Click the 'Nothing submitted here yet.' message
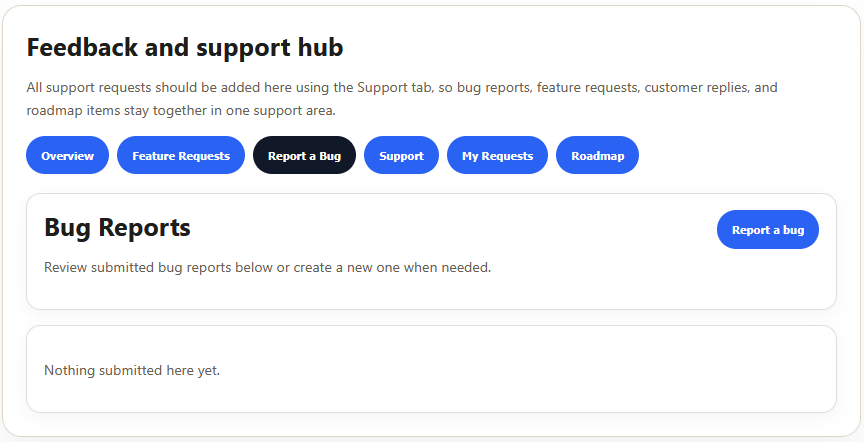This screenshot has height=442, width=864. click(x=132, y=370)
